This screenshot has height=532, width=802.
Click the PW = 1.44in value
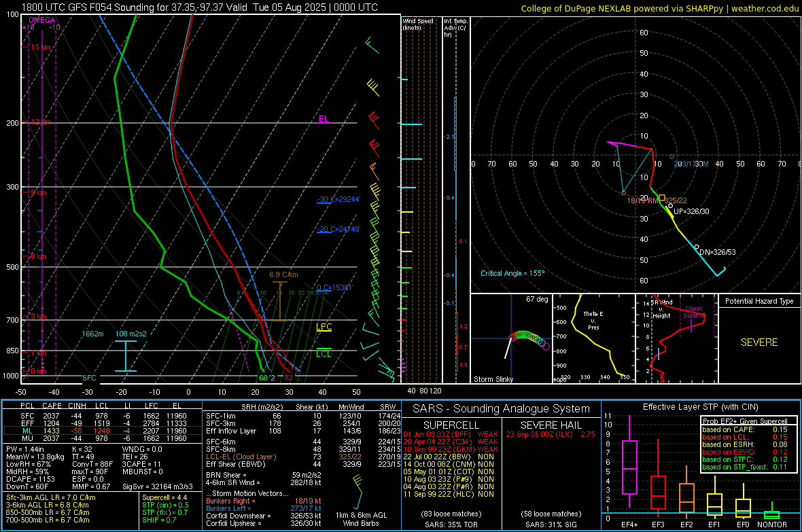click(x=25, y=449)
